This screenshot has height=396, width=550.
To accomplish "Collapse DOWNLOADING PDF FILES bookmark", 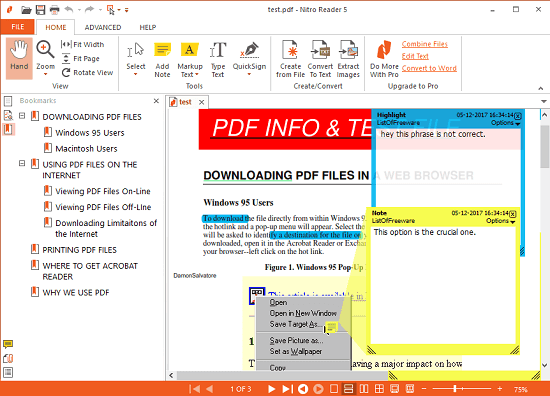I will pos(22,115).
